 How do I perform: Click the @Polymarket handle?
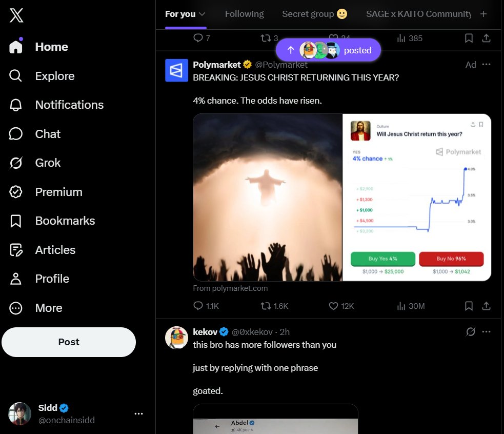point(281,65)
